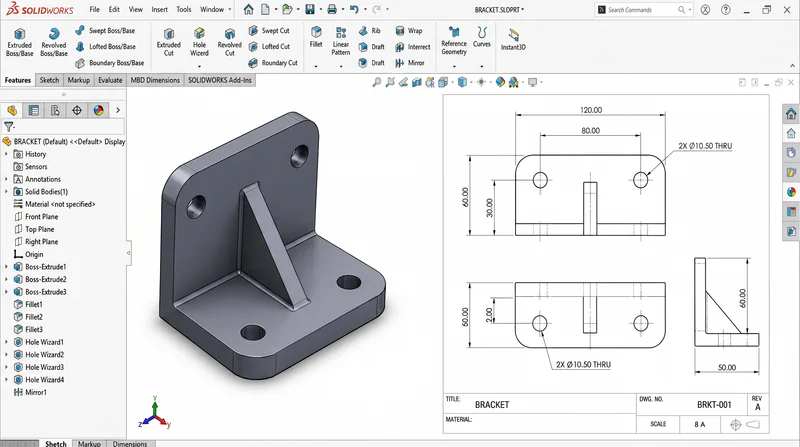This screenshot has height=447, width=800.
Task: Open the Reference Geometry dropdown arrow
Action: [454, 66]
